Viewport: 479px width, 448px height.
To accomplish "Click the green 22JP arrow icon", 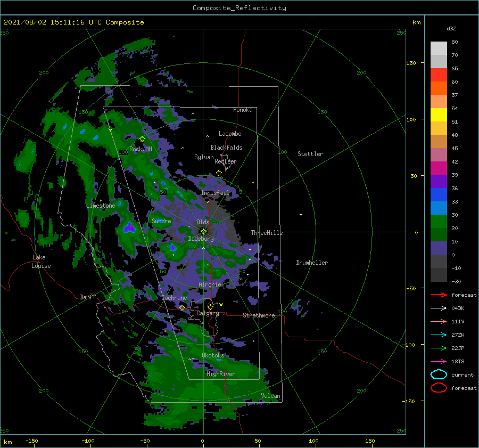I will [x=439, y=348].
